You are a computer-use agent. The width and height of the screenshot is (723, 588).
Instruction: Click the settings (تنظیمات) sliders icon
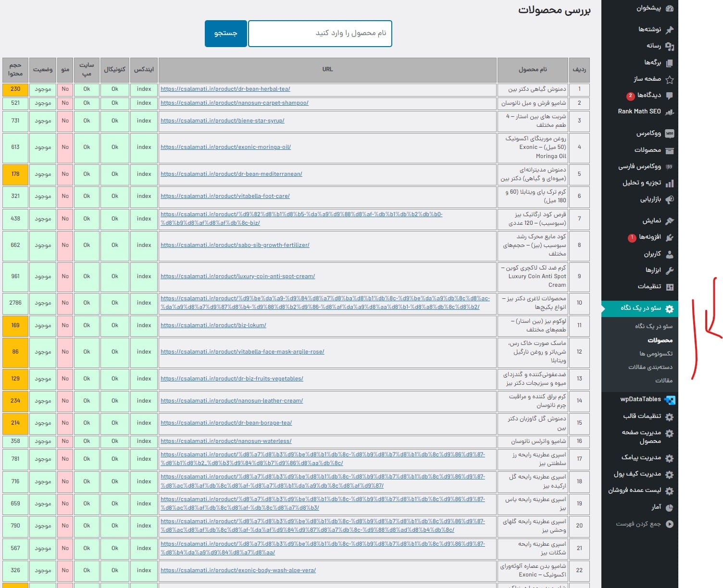tap(669, 287)
